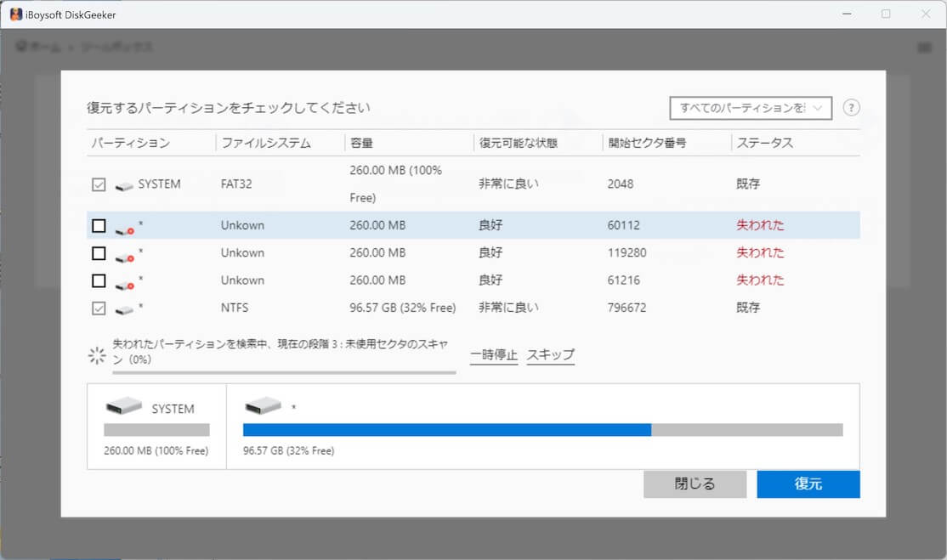Viewport: 947px width, 560px height.
Task: Click the iBoysoft DiskGeeker app icon in title bar
Action: [15, 14]
